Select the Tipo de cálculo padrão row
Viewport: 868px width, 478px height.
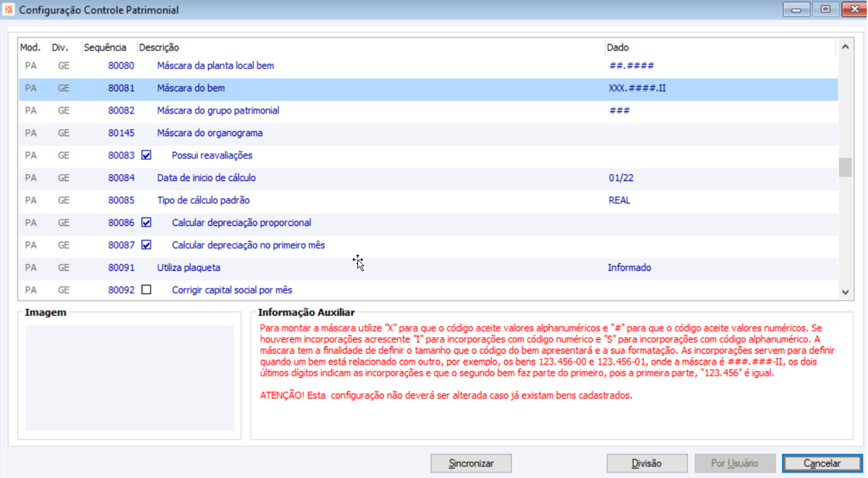(428, 200)
